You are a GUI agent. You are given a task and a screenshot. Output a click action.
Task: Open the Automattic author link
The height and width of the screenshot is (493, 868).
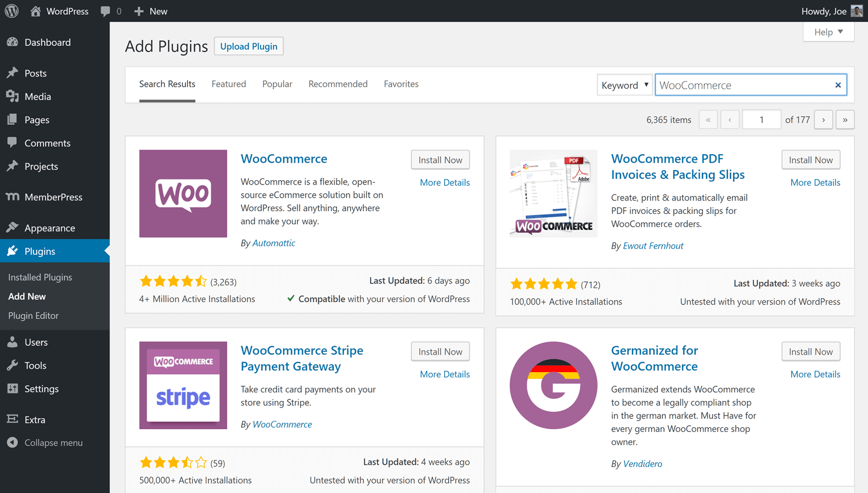(x=274, y=243)
